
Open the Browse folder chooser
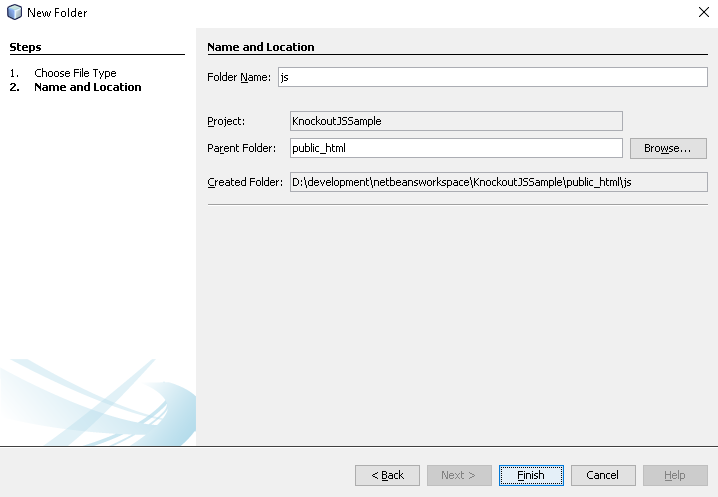point(668,148)
